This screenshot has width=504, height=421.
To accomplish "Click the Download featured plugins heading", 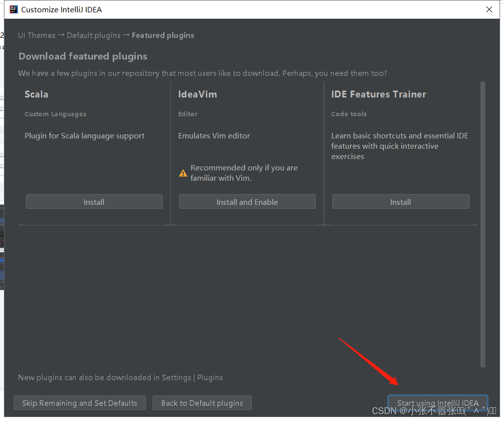I will 83,56.
